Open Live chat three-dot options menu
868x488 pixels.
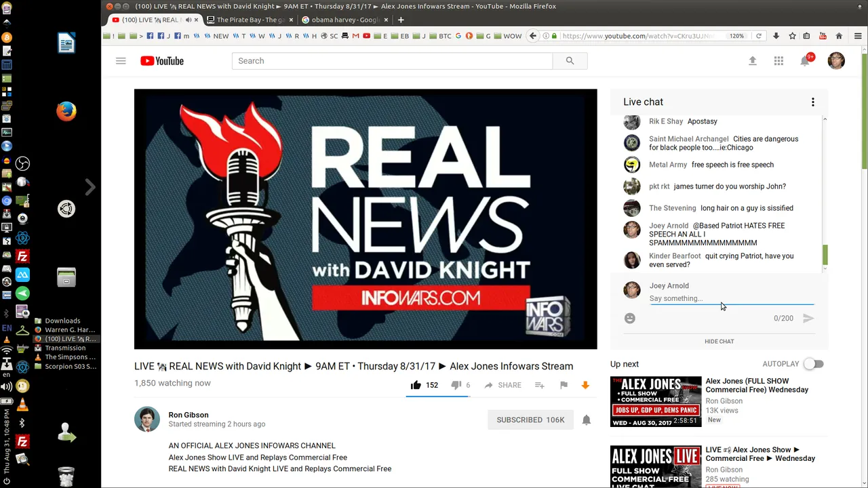[812, 102]
